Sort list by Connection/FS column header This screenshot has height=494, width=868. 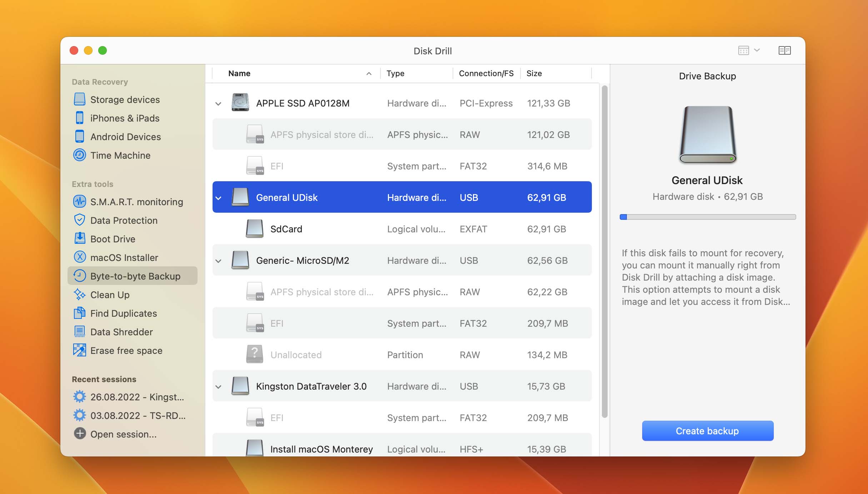pos(487,73)
